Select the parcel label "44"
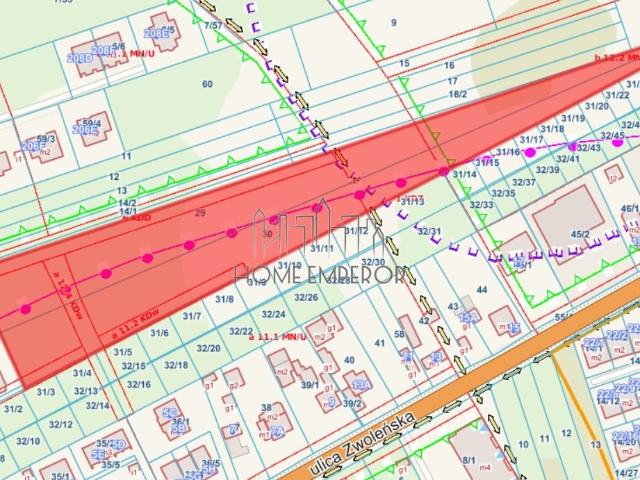This screenshot has height=480, width=640. point(482,290)
